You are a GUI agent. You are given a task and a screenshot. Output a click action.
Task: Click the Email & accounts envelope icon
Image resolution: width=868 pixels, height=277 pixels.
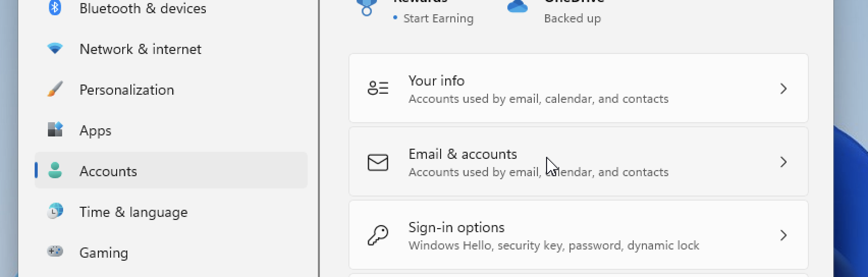coord(378,162)
